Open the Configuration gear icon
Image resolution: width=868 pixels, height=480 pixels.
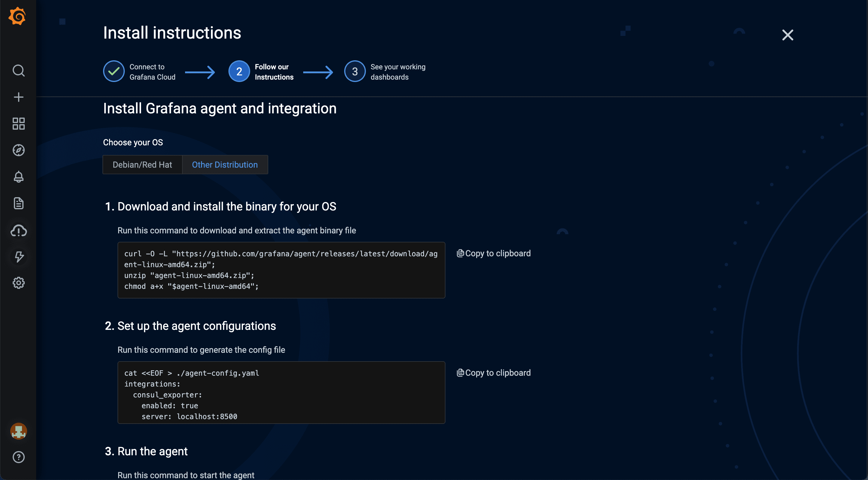point(18,283)
